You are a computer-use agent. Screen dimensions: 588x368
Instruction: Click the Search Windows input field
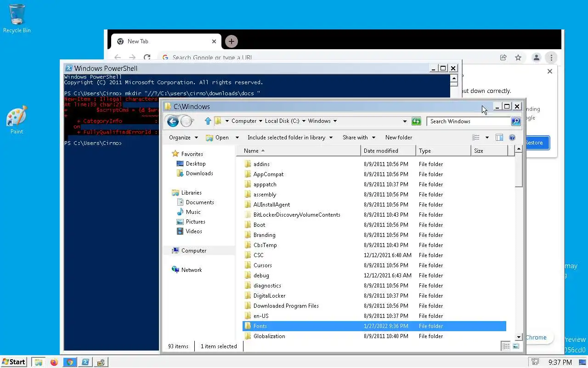pos(469,121)
